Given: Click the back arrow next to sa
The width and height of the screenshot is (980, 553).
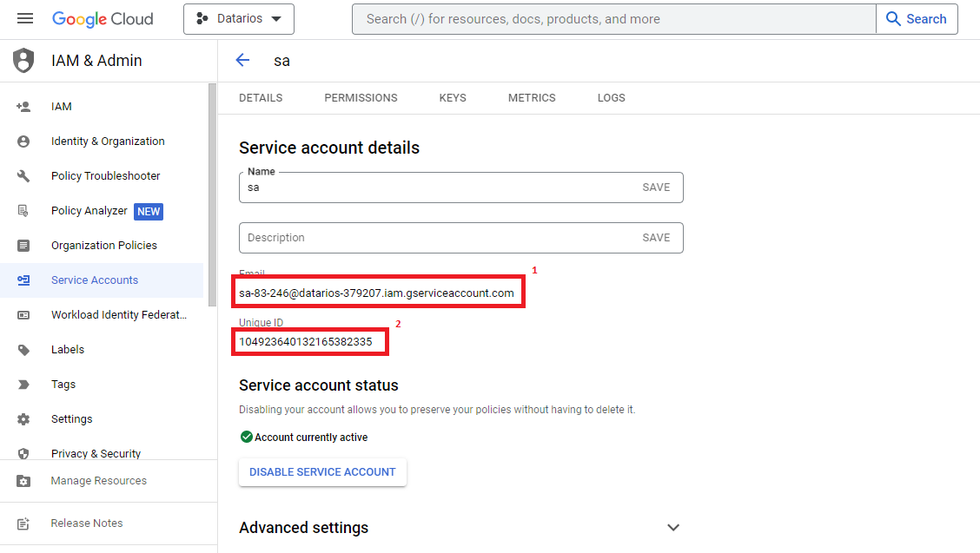Looking at the screenshot, I should click(x=242, y=60).
